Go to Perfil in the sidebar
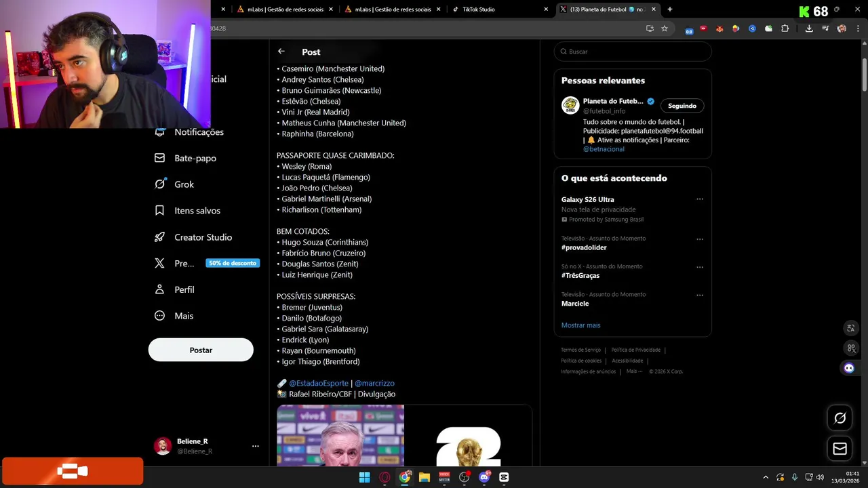 [174, 289]
